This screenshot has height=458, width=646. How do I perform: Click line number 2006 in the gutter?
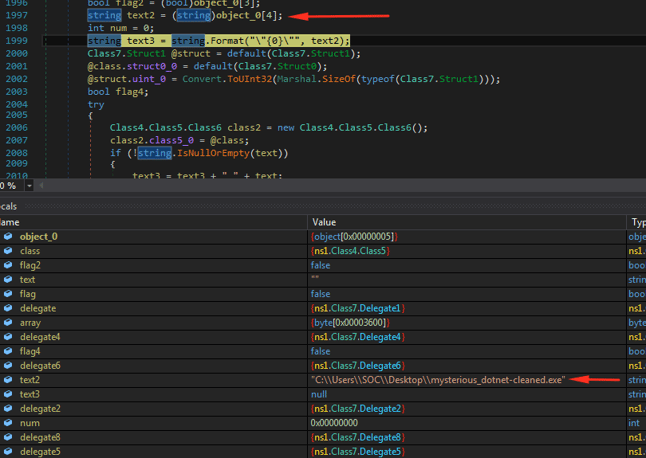click(16, 128)
